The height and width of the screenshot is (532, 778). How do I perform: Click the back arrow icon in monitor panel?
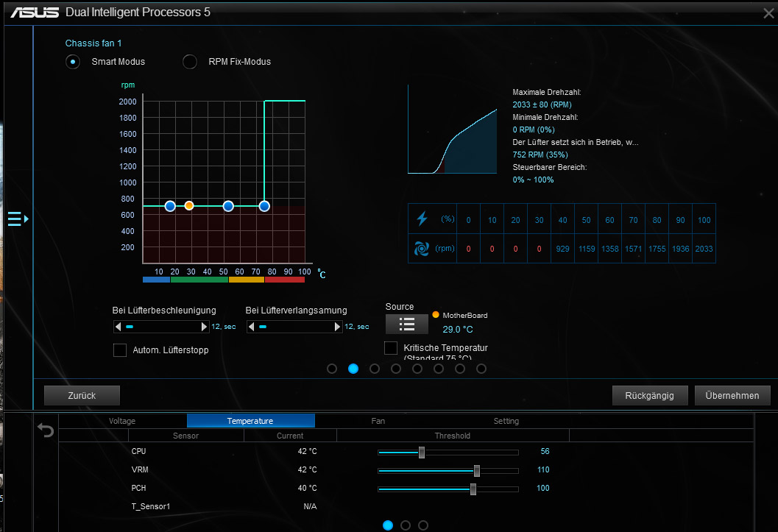[46, 430]
